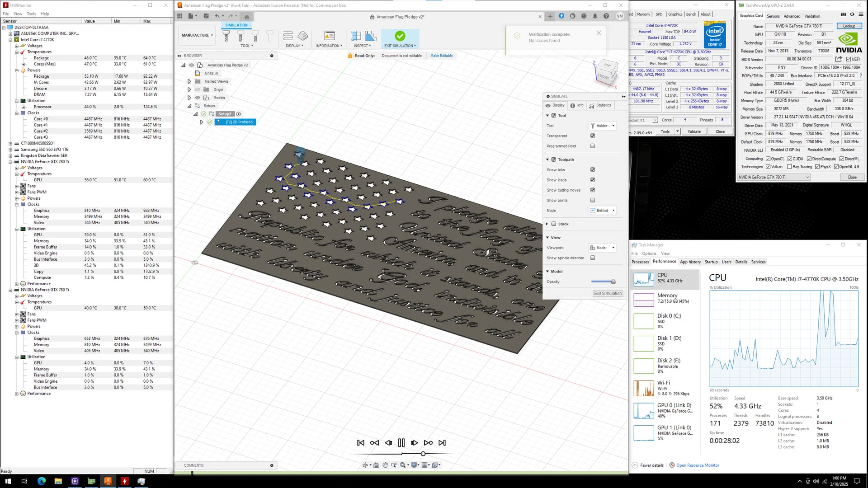
Task: Jump to start of simulation
Action: pyautogui.click(x=361, y=443)
